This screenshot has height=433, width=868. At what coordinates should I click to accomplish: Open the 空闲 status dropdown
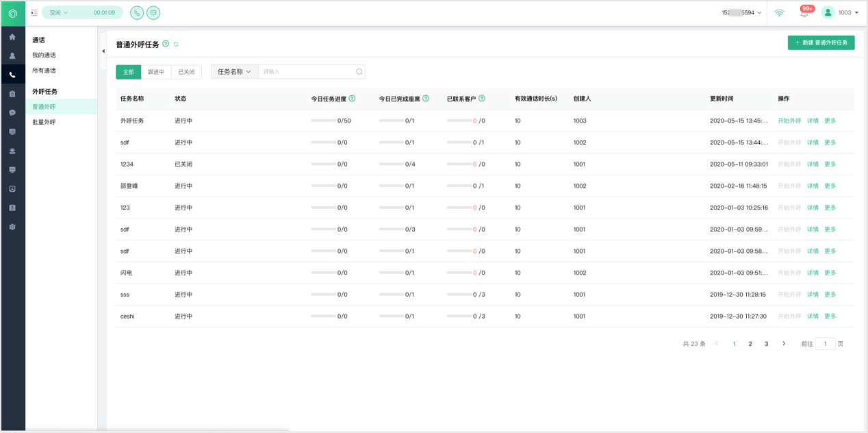[x=59, y=12]
